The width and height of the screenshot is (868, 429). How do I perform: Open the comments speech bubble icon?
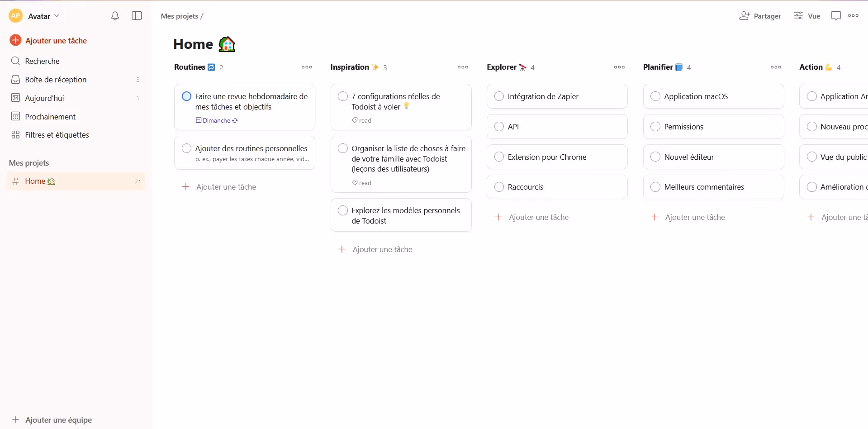pos(835,16)
